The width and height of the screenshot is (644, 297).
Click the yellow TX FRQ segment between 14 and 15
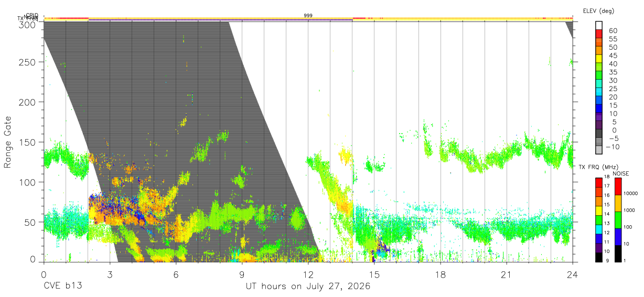coord(599,211)
